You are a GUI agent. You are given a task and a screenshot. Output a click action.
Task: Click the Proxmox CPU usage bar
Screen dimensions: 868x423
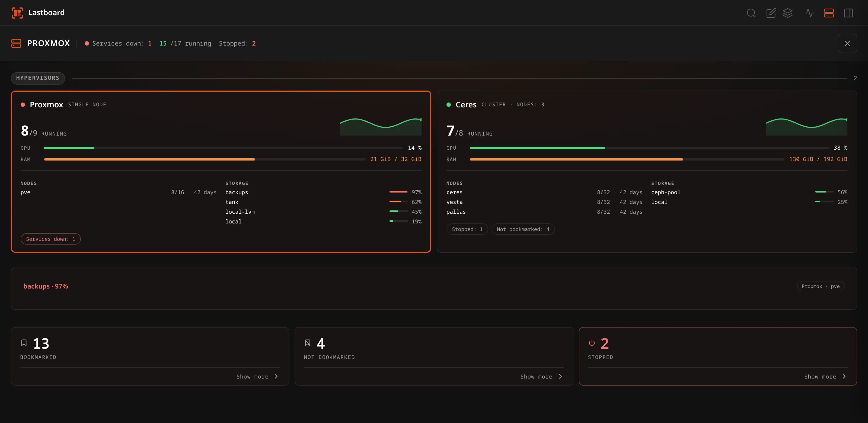pyautogui.click(x=223, y=148)
